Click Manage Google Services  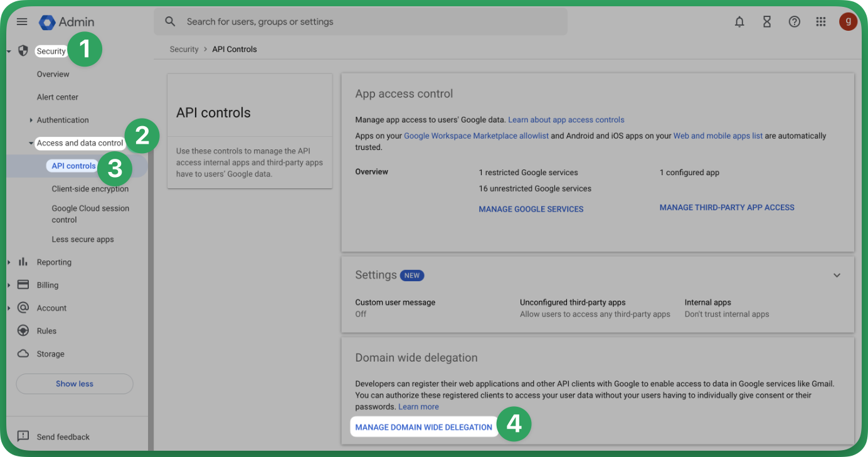tap(531, 209)
